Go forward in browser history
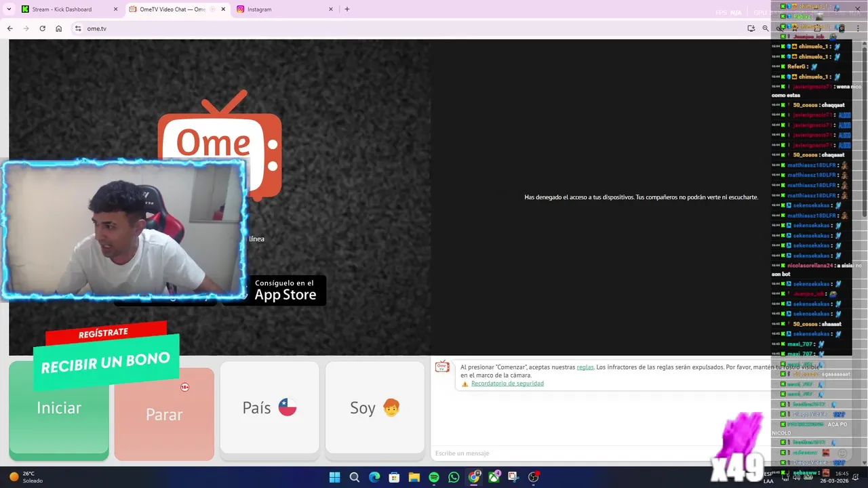Screen dimensions: 868x488 [x=26, y=28]
